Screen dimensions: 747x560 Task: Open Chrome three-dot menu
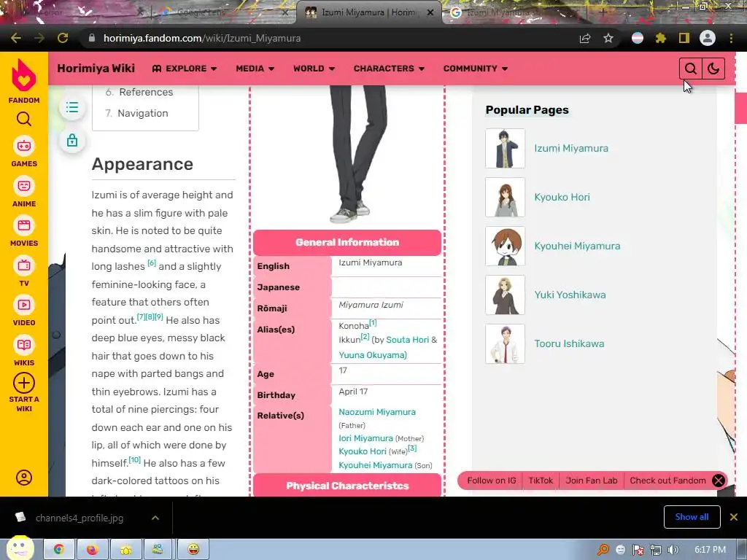[x=731, y=38]
